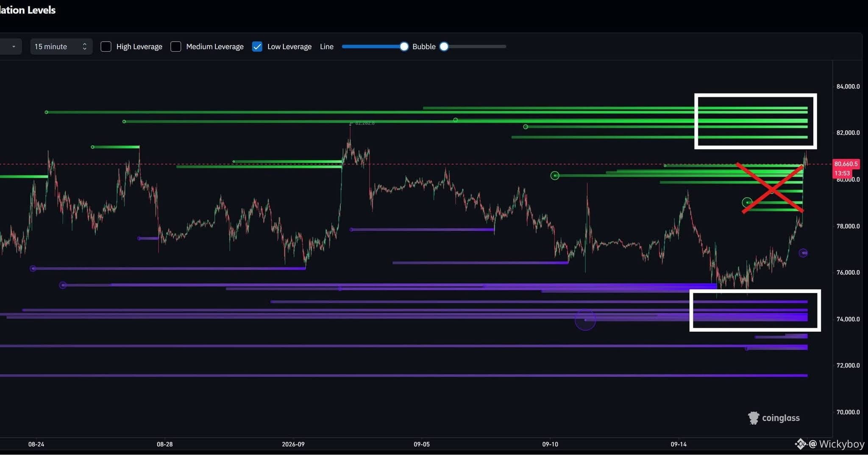
Task: Click the red 80,660.5 current price label
Action: tap(846, 164)
